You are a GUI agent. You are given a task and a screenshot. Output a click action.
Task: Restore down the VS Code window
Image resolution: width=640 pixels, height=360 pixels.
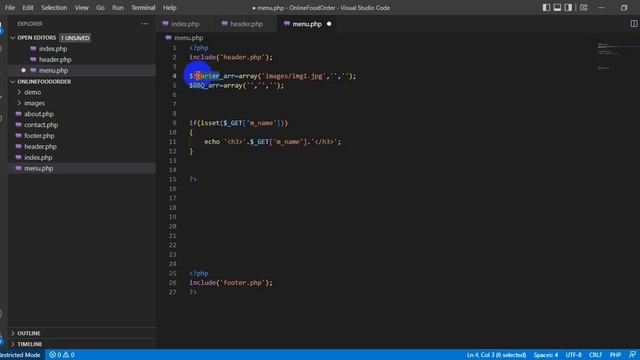624,8
